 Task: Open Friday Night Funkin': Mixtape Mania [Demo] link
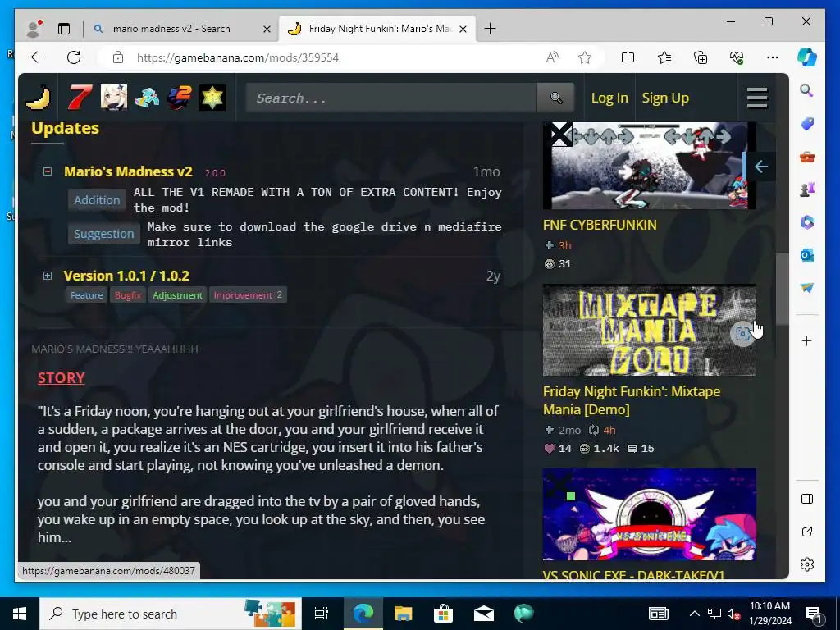[632, 400]
